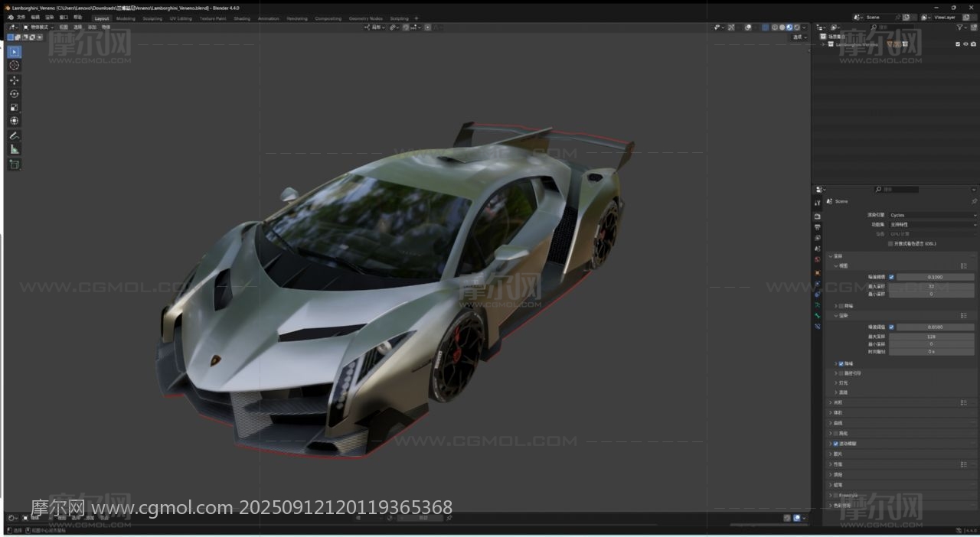Toggle viewport overlays button
Viewport: 980px width, 537px height.
click(x=748, y=27)
